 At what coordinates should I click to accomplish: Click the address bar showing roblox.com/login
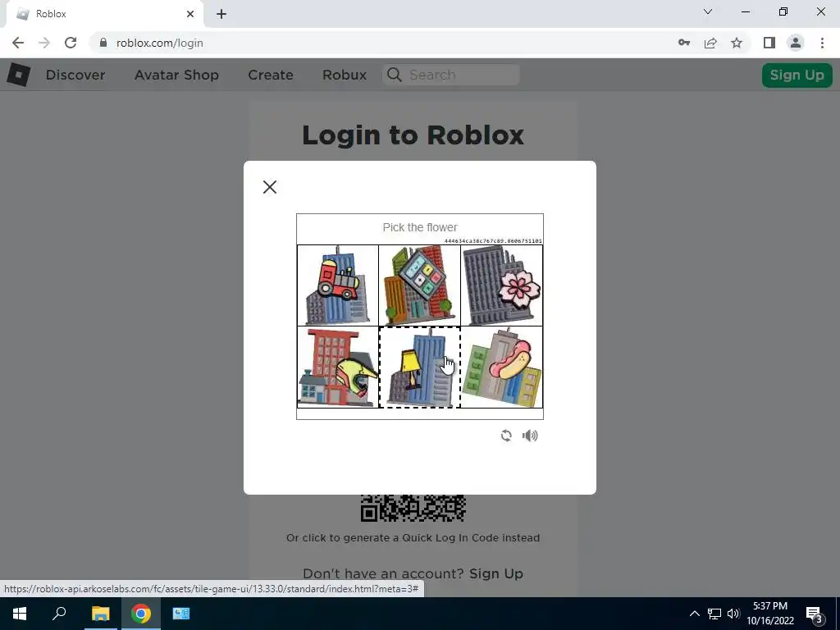click(160, 43)
